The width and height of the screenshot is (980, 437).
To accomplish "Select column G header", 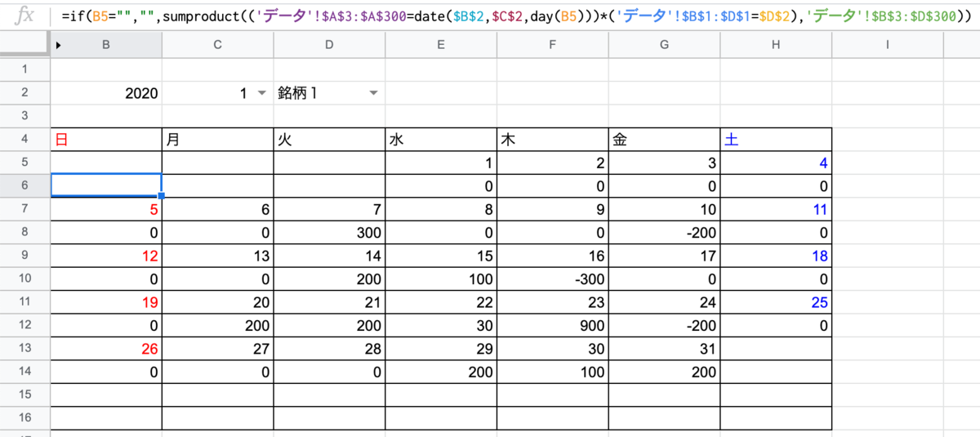I will tap(664, 46).
